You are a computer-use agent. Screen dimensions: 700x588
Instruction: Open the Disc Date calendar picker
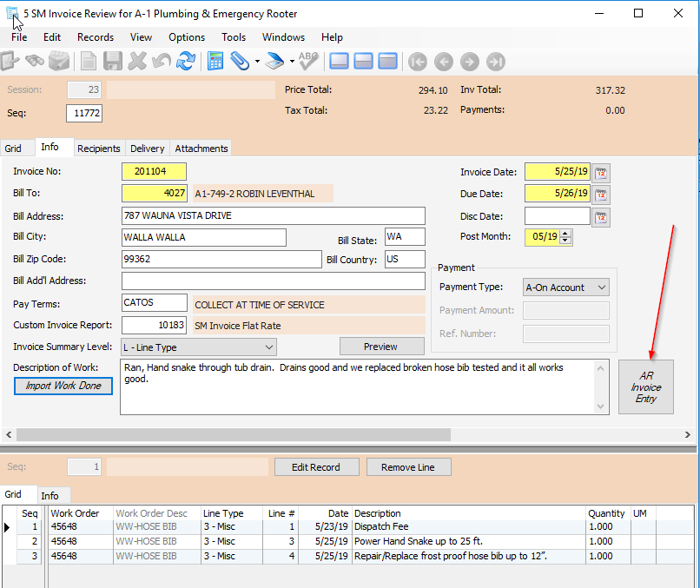point(601,215)
